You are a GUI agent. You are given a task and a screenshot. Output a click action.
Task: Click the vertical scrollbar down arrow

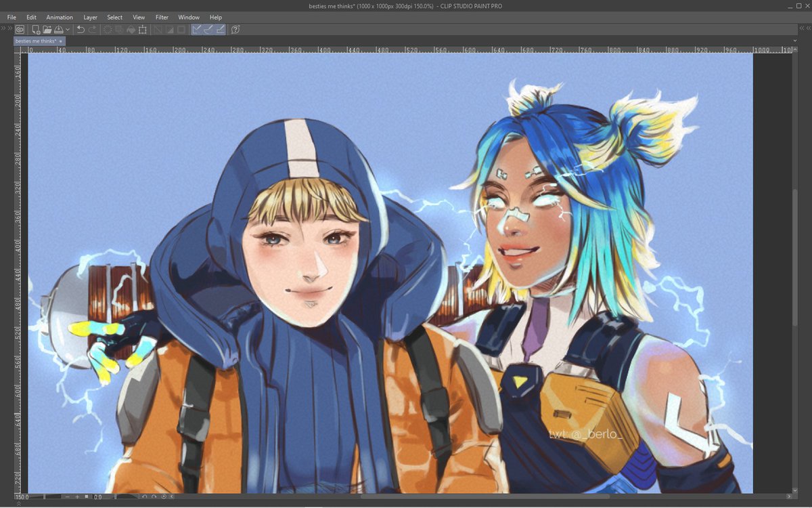(x=795, y=490)
